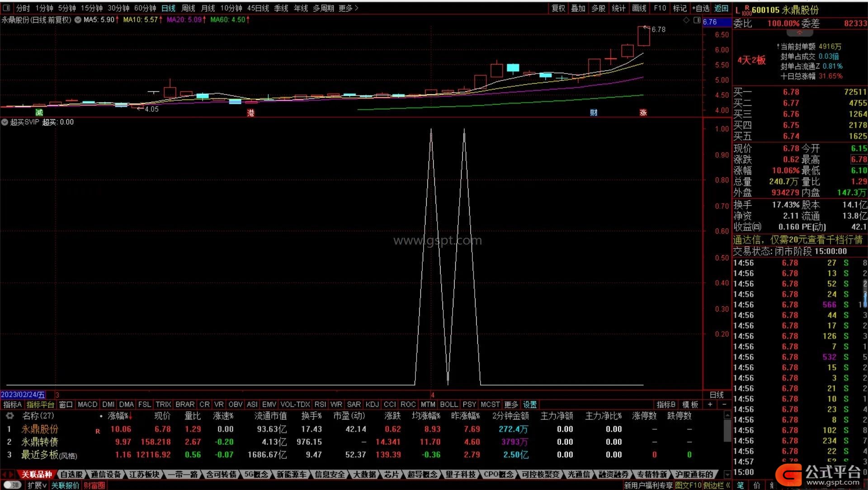
Task: Open the 通信设备 sector tab
Action: pyautogui.click(x=106, y=474)
